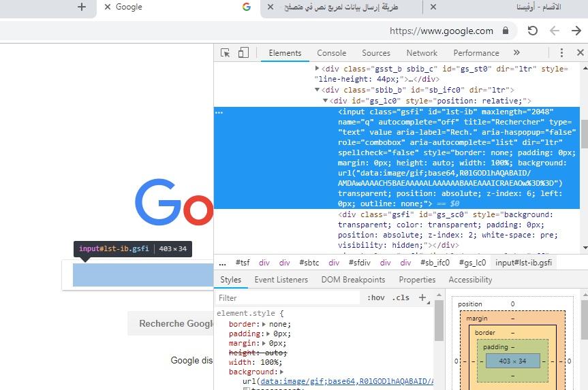This screenshot has height=390, width=588.
Task: Expand the padding shorthand property
Action: [268, 334]
